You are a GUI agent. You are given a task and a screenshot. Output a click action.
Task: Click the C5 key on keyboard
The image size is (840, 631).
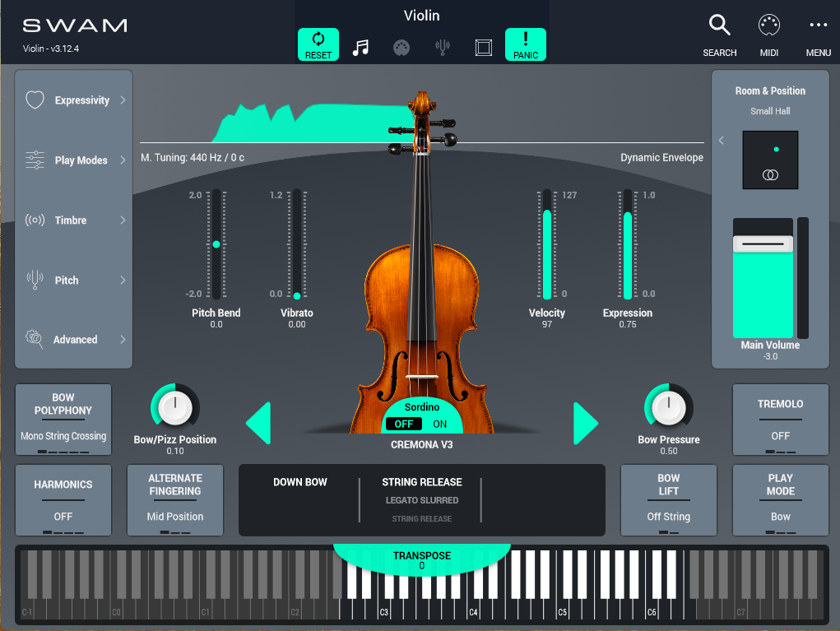(563, 609)
